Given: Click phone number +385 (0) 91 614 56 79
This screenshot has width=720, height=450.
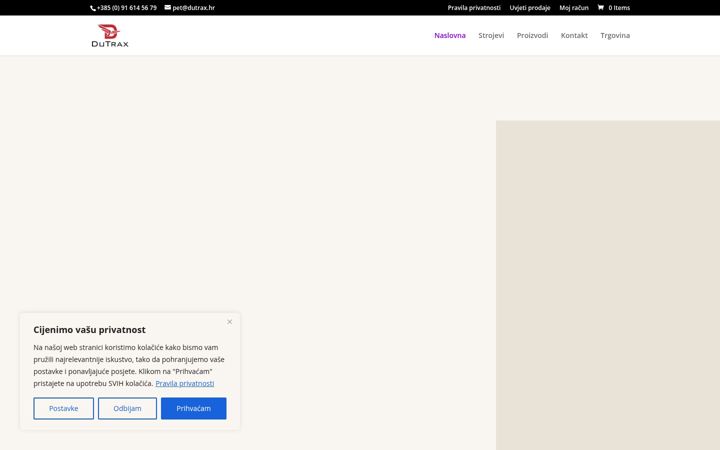Looking at the screenshot, I should coord(127,8).
